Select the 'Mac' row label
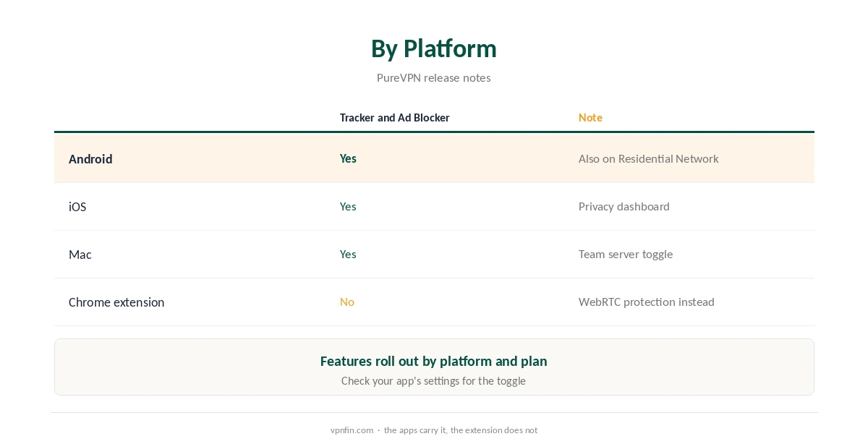Viewport: 868px width, 444px height. pos(80,254)
